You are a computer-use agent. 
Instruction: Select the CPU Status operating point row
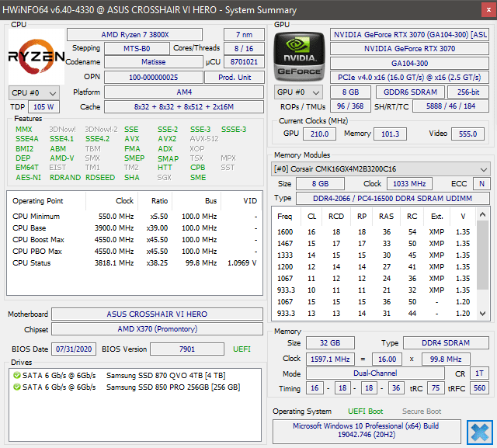(x=134, y=263)
